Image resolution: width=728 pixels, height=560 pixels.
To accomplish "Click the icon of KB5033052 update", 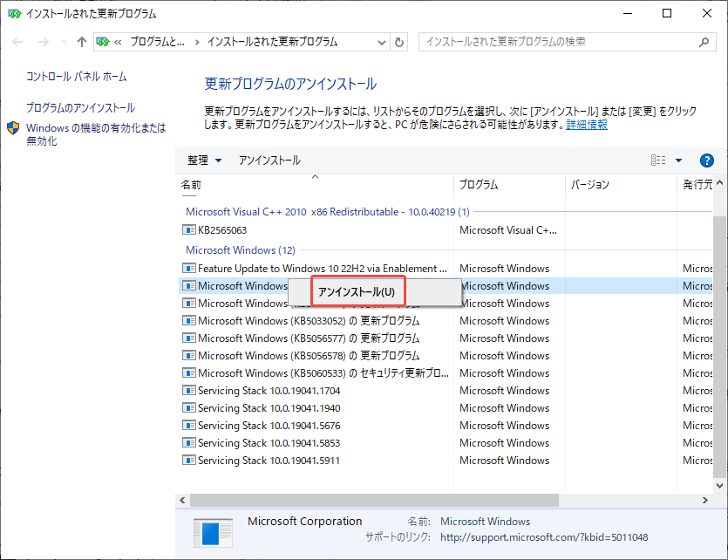I will [x=189, y=321].
